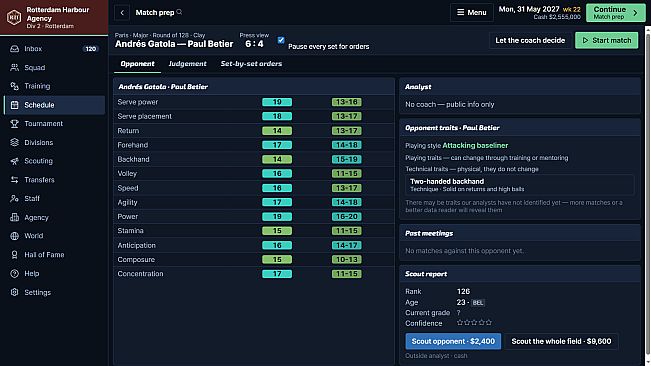Screen dimensions: 651x366
Task: Click Let the coach decide button
Action: pyautogui.click(x=530, y=40)
